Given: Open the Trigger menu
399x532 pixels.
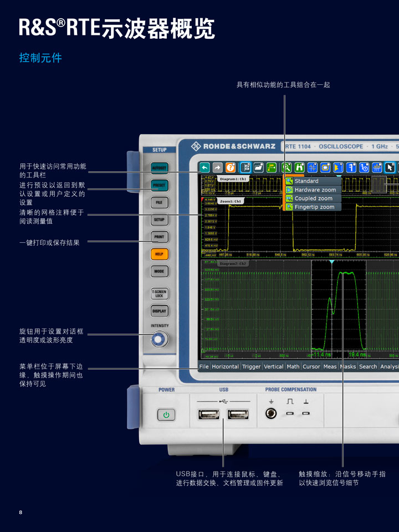Looking at the screenshot, I should [252, 366].
